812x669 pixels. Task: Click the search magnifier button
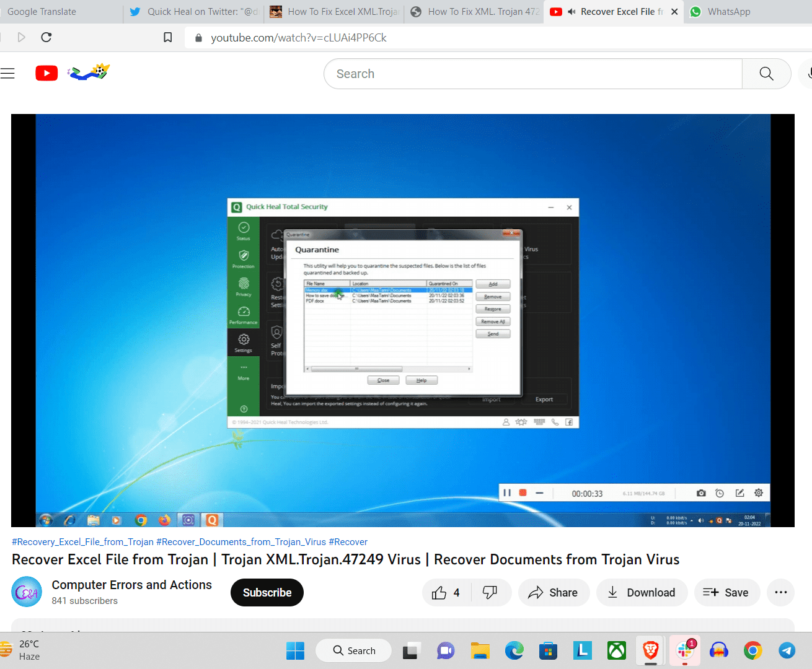pos(766,74)
